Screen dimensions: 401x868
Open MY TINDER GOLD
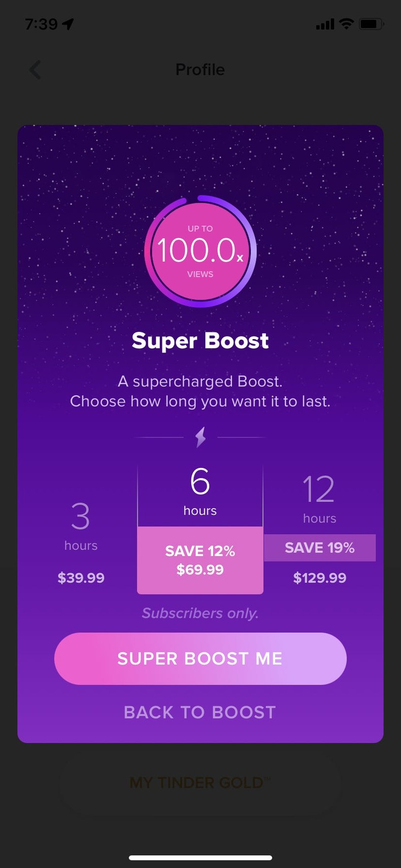click(200, 782)
